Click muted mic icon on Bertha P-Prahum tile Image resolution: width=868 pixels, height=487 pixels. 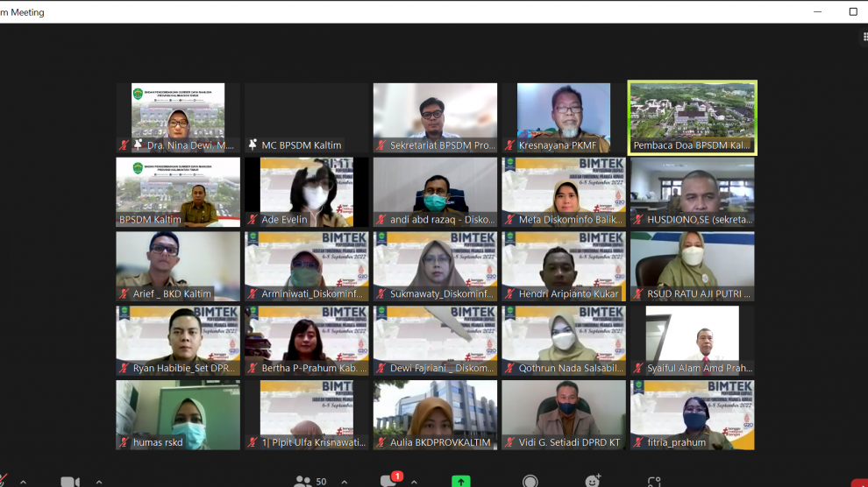pos(253,368)
